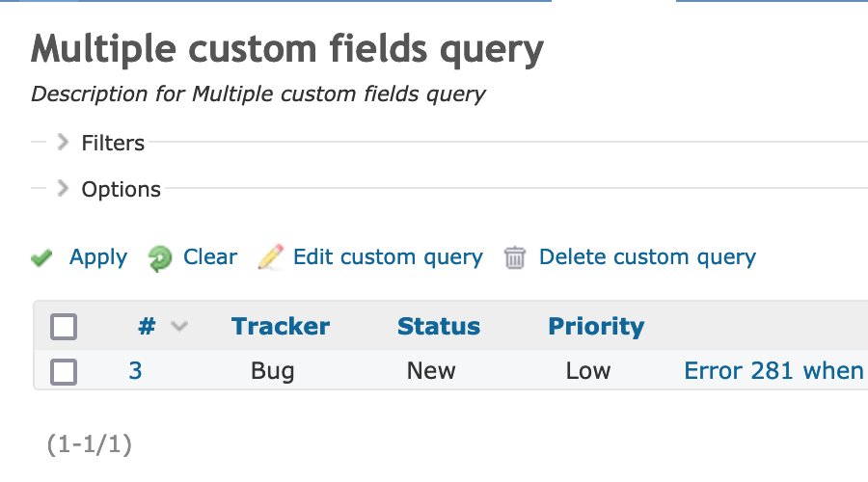Viewport: 868px width, 482px height.
Task: Click the green checkmark Apply icon
Action: tap(41, 258)
